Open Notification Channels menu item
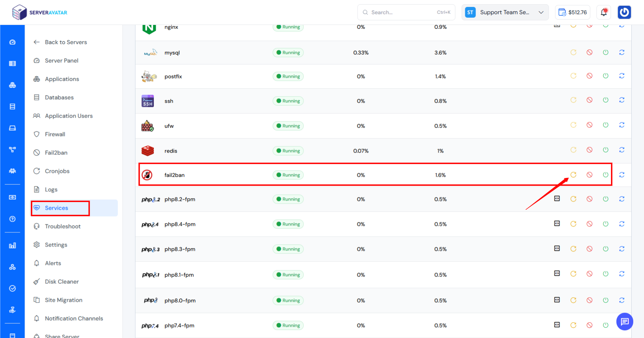Screen dimensions: 644x338 click(x=68, y=319)
